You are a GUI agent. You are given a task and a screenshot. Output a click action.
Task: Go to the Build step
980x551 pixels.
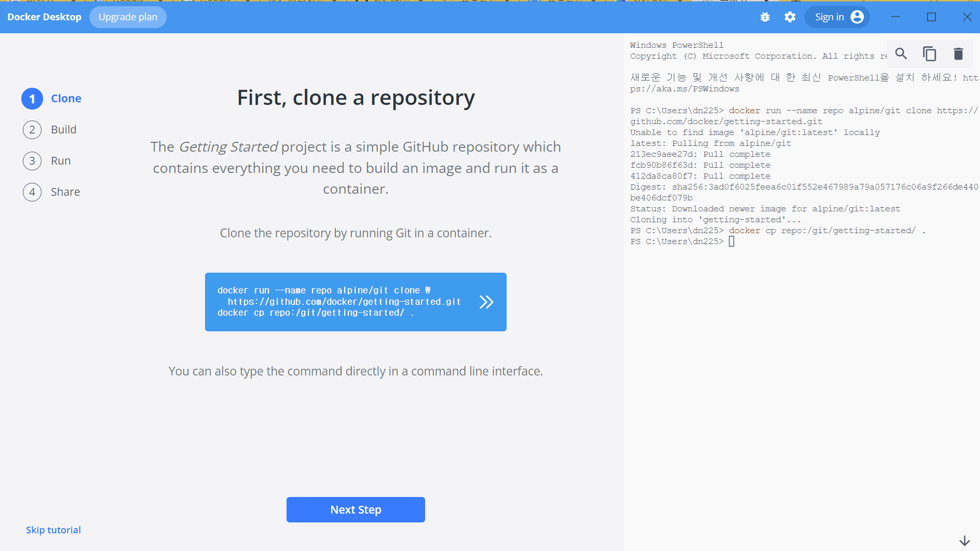[x=63, y=129]
